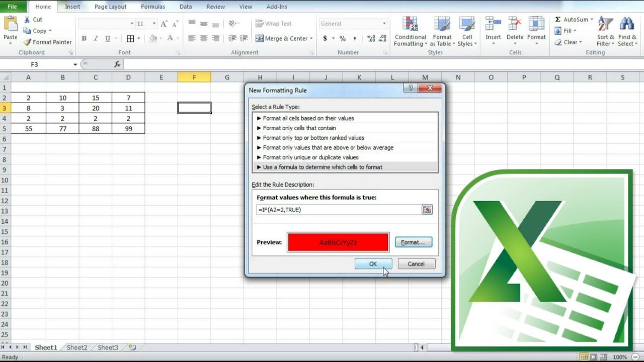Click Cancel in New Formatting Rule dialog
This screenshot has height=362, width=644.
point(416,264)
